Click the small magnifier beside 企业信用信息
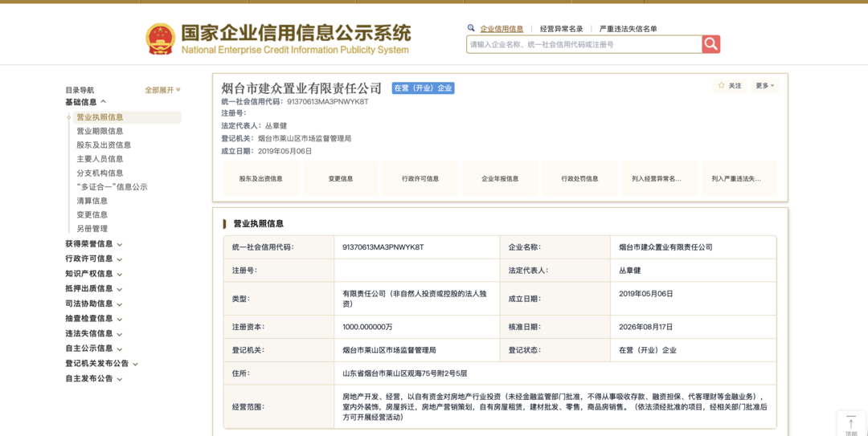 (471, 27)
